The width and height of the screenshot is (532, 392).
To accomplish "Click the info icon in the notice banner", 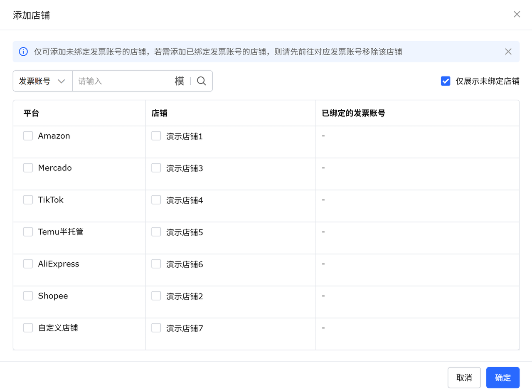I will (24, 52).
